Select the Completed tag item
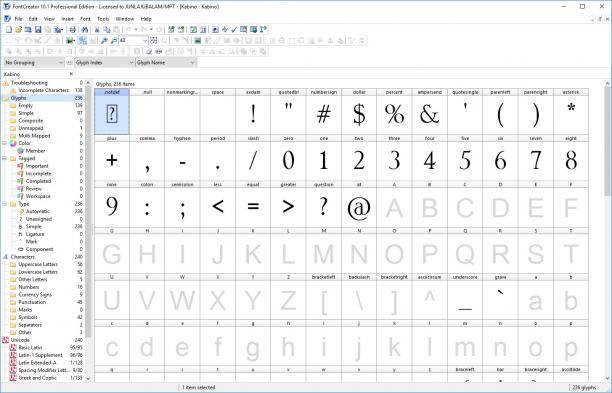612x393 pixels. [x=38, y=181]
